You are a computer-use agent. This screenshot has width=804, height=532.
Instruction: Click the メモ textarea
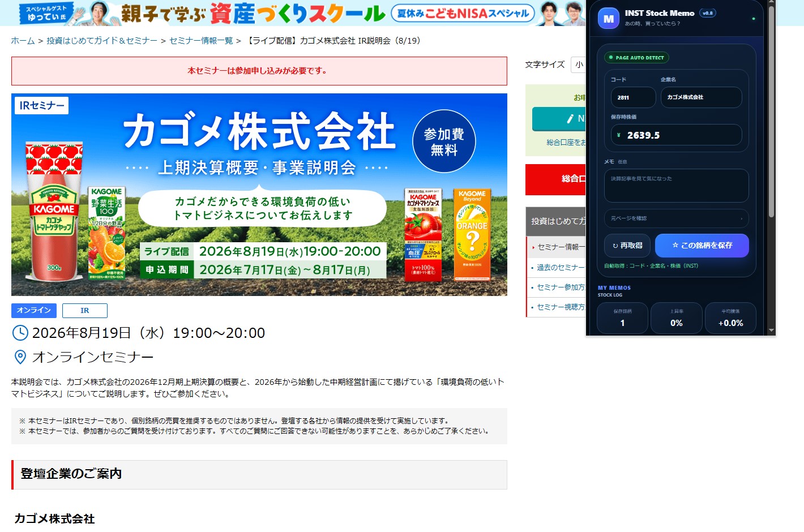[x=677, y=186]
